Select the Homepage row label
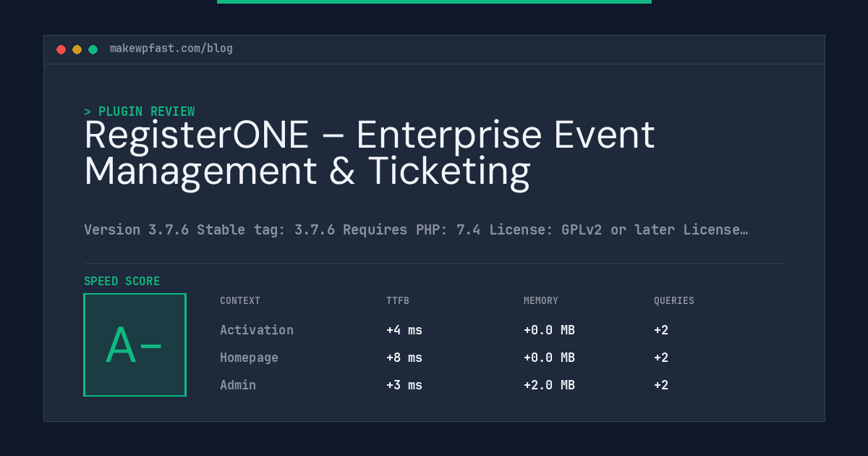The height and width of the screenshot is (456, 868). coord(249,358)
